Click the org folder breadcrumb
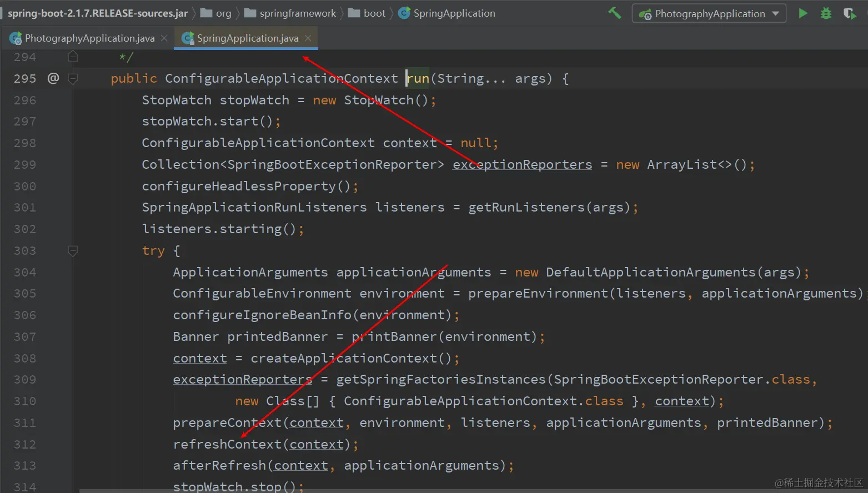This screenshot has height=493, width=868. point(216,13)
